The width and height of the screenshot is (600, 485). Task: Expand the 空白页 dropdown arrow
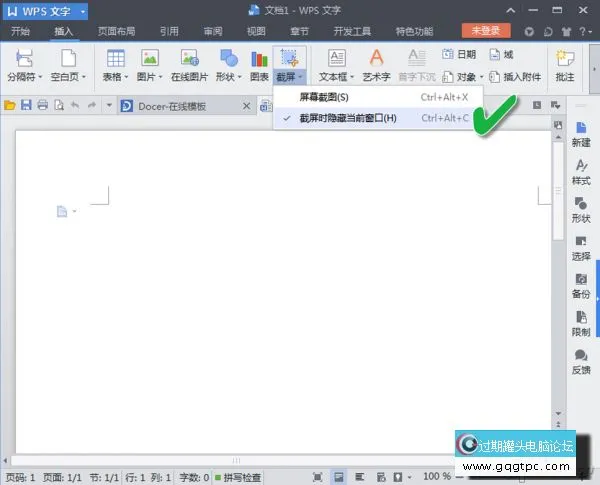(x=83, y=77)
